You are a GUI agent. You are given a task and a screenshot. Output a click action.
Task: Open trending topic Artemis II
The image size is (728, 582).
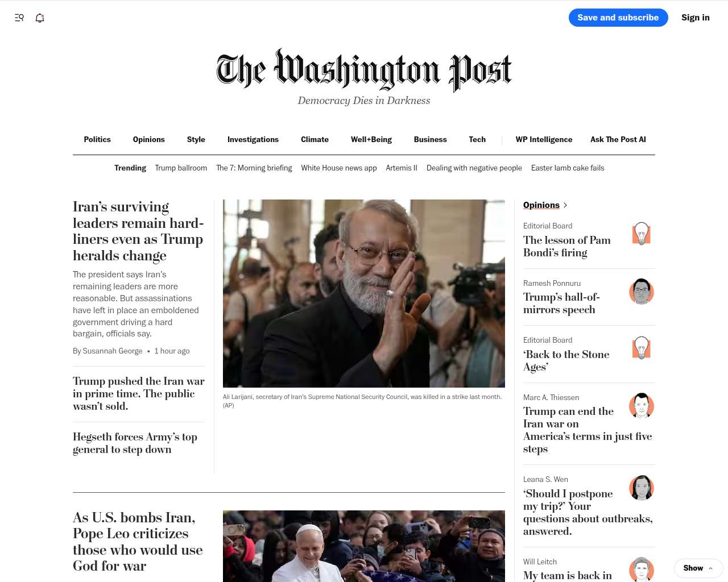point(402,168)
